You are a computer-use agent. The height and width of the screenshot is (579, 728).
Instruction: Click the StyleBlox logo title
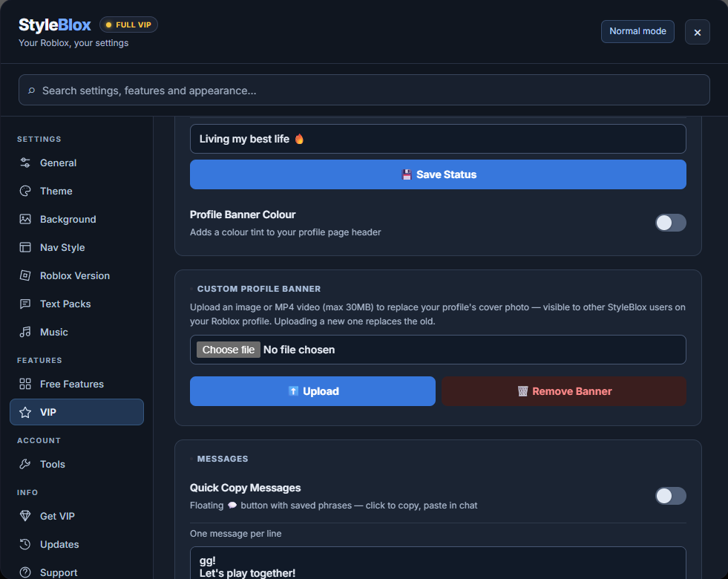[55, 24]
